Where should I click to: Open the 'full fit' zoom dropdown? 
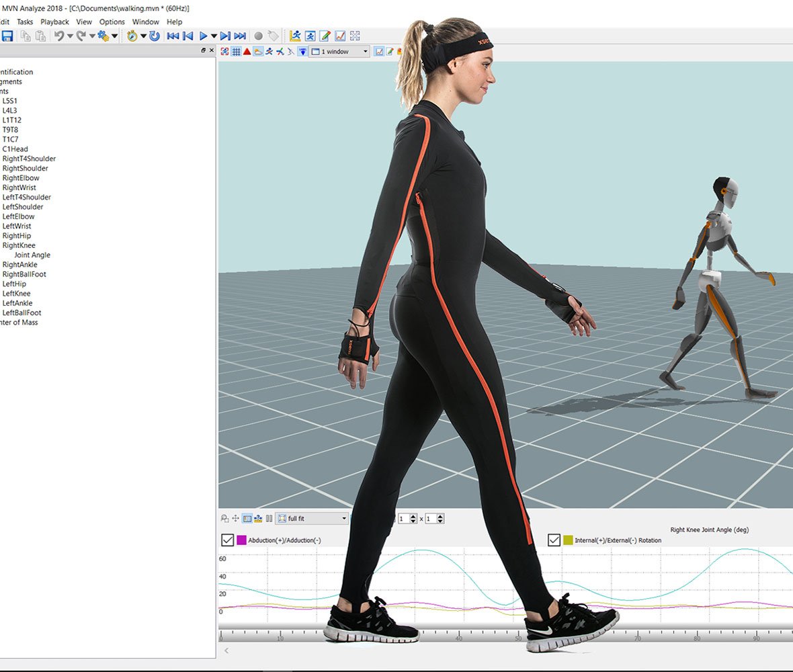pyautogui.click(x=344, y=519)
